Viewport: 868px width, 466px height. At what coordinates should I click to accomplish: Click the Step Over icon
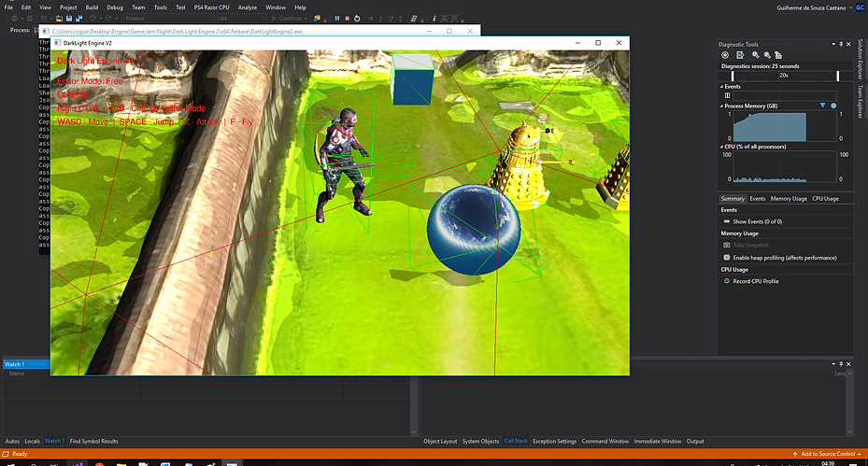click(x=391, y=19)
